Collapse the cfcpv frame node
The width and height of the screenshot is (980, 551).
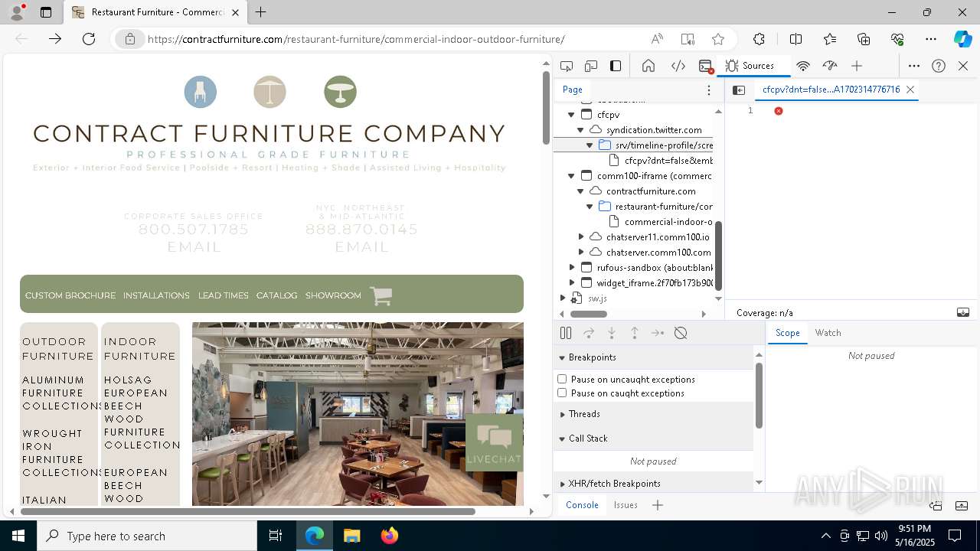[571, 115]
